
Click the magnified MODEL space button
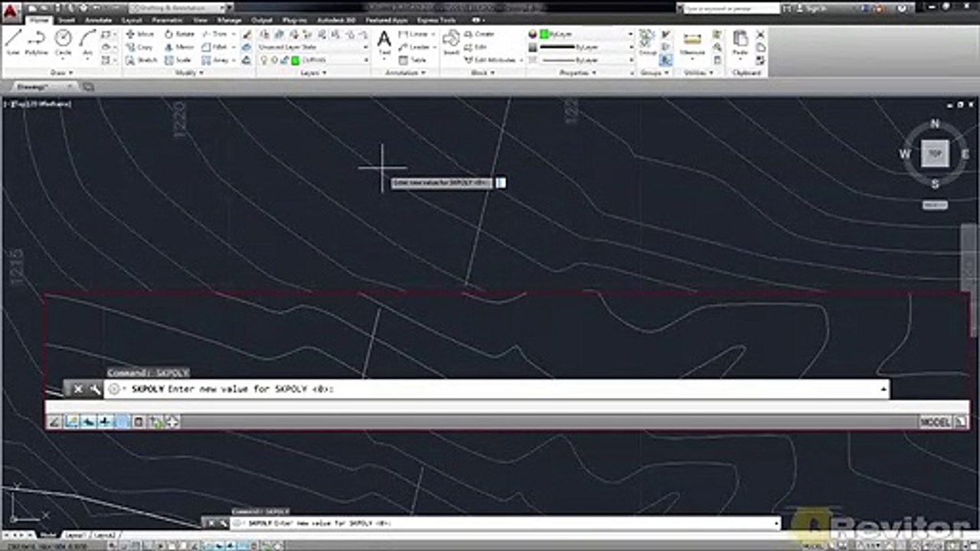936,422
